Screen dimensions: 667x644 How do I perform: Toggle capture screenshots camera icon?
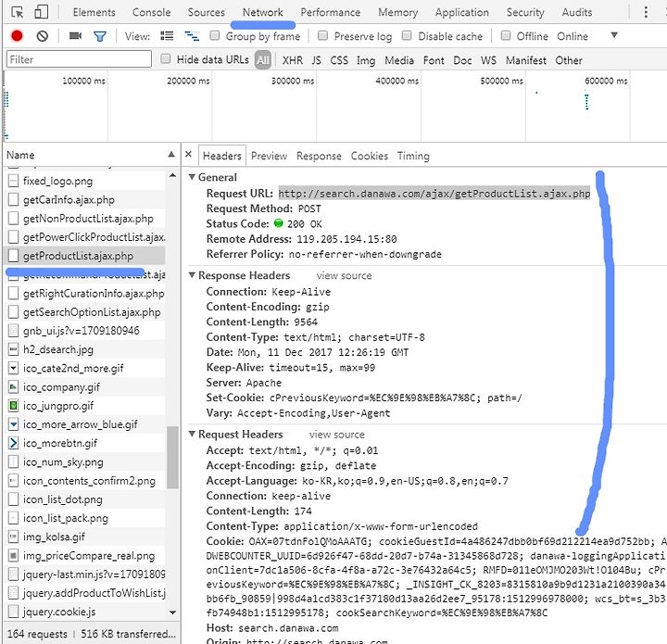click(75, 36)
